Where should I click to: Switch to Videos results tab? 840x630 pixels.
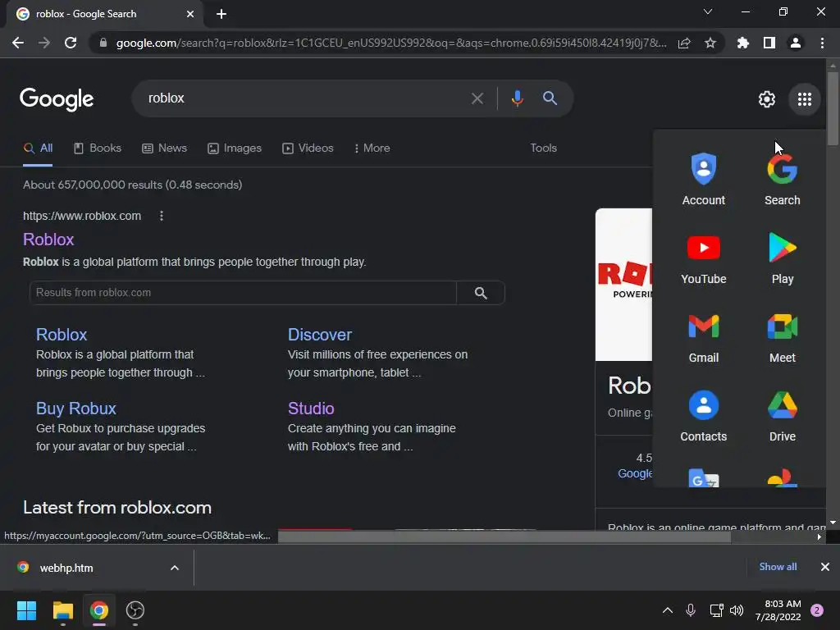pyautogui.click(x=308, y=148)
